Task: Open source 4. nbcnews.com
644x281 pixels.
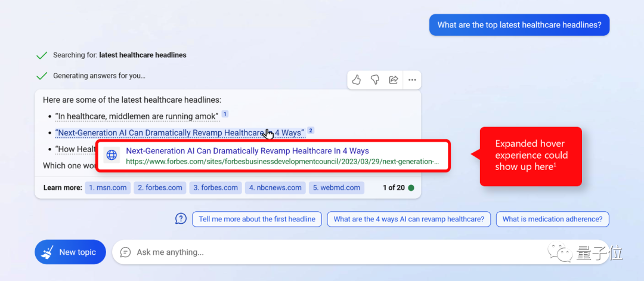Action: point(275,188)
